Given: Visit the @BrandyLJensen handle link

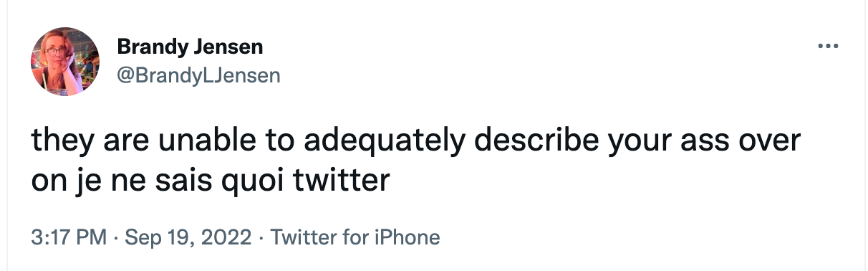Looking at the screenshot, I should point(198,75).
